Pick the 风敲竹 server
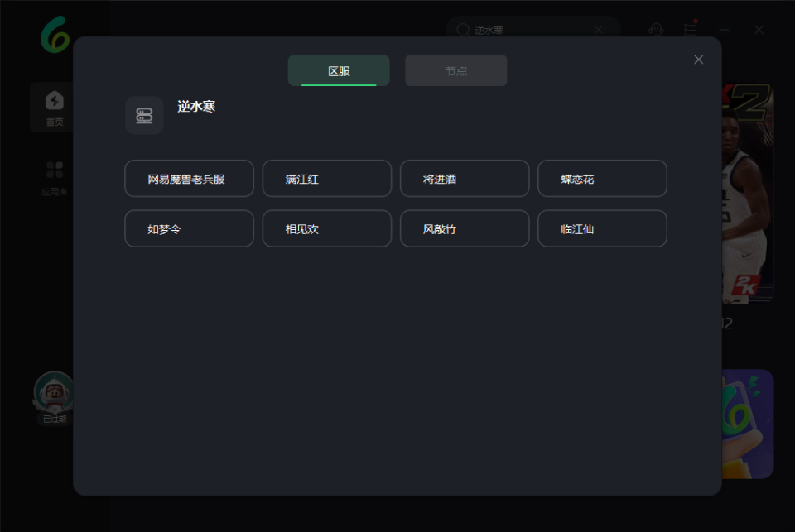 tap(465, 228)
